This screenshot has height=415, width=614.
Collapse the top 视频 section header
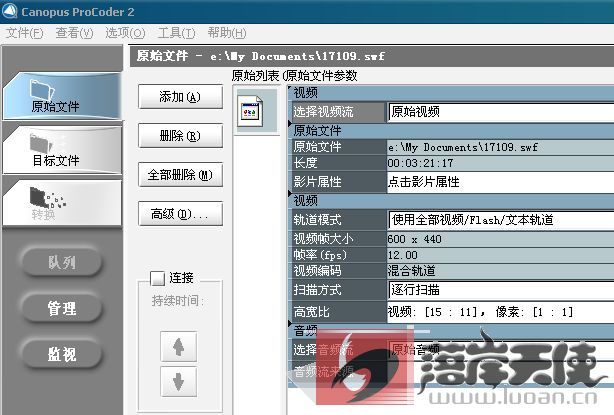pyautogui.click(x=450, y=93)
